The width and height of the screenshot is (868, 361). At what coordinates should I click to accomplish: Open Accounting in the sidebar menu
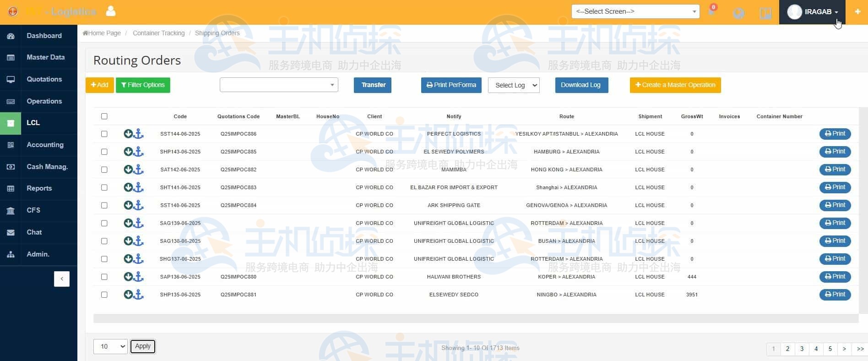tap(45, 145)
